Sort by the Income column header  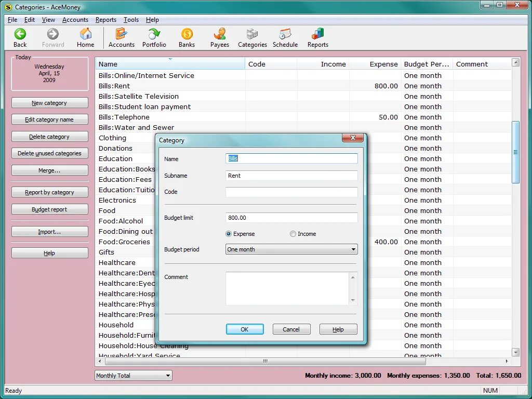[x=323, y=64]
